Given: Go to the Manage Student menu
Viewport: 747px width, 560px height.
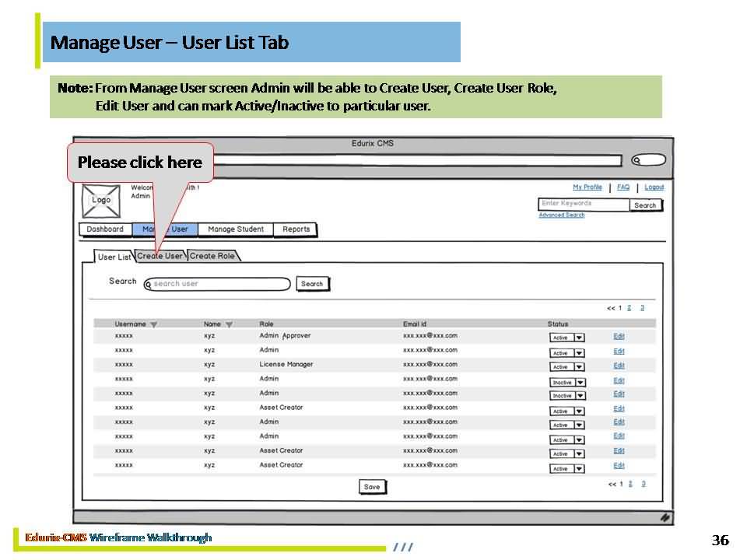Looking at the screenshot, I should point(235,229).
